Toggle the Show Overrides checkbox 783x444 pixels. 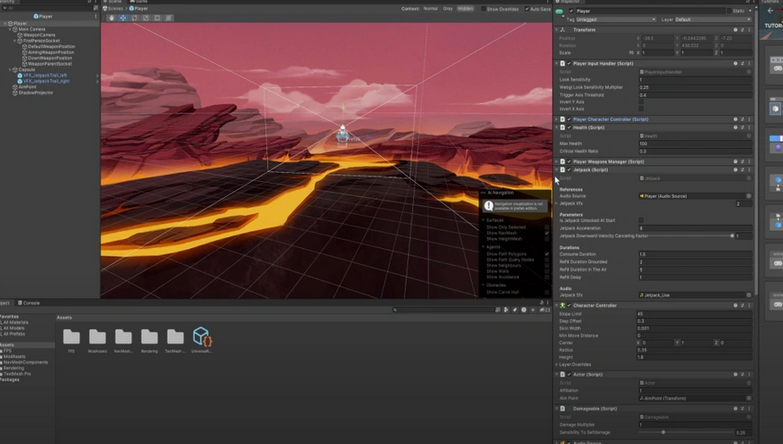tap(482, 9)
